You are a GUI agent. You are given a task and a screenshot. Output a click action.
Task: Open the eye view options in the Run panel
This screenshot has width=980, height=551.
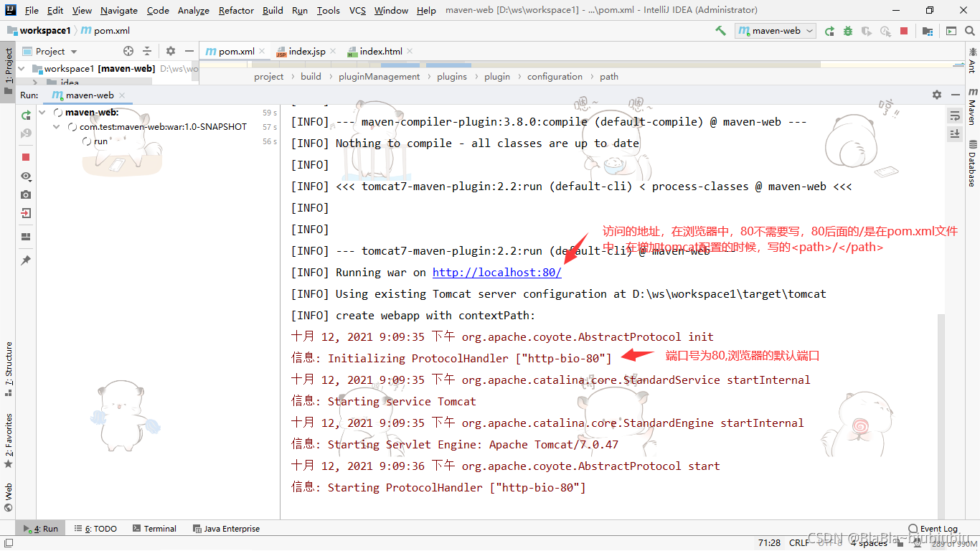(26, 176)
